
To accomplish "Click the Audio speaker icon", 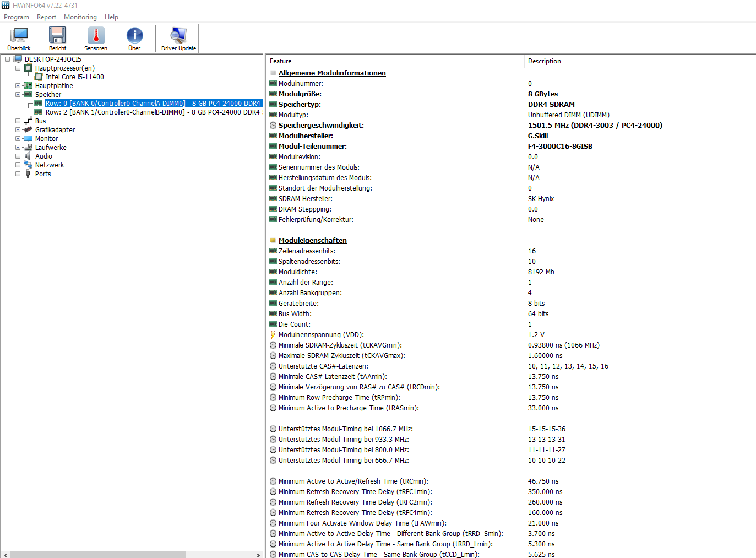I will point(28,156).
